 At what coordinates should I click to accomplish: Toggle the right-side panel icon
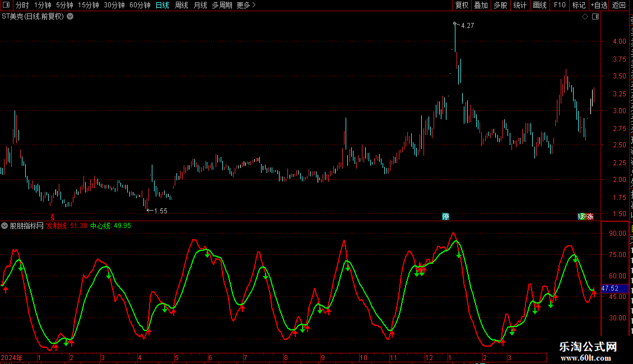(x=595, y=17)
